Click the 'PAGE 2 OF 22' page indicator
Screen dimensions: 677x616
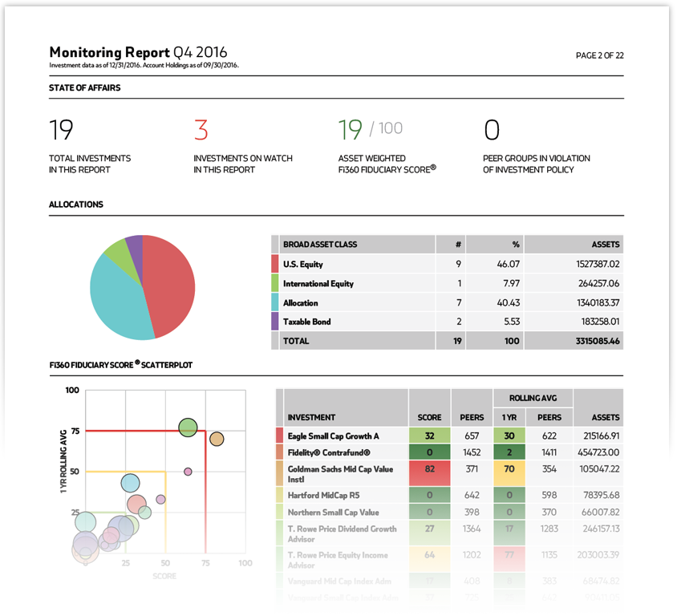600,55
